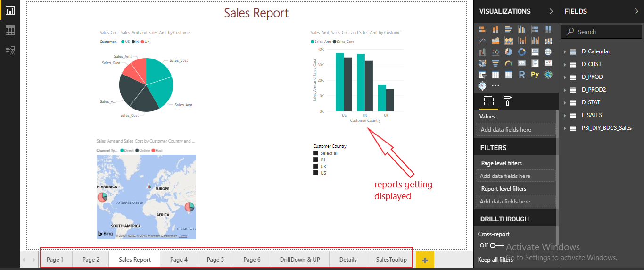Select the Scatter chart visualization
Viewport: 644px width, 270px height.
[495, 52]
